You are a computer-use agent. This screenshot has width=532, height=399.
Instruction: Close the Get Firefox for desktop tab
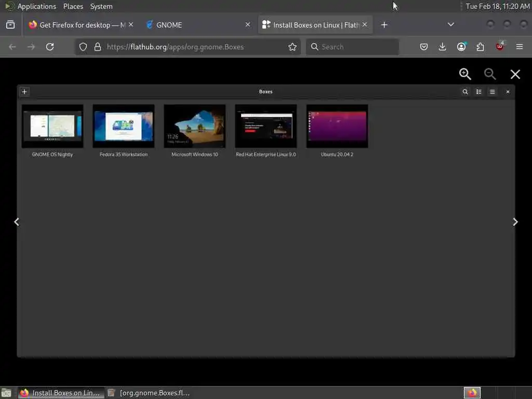131,24
